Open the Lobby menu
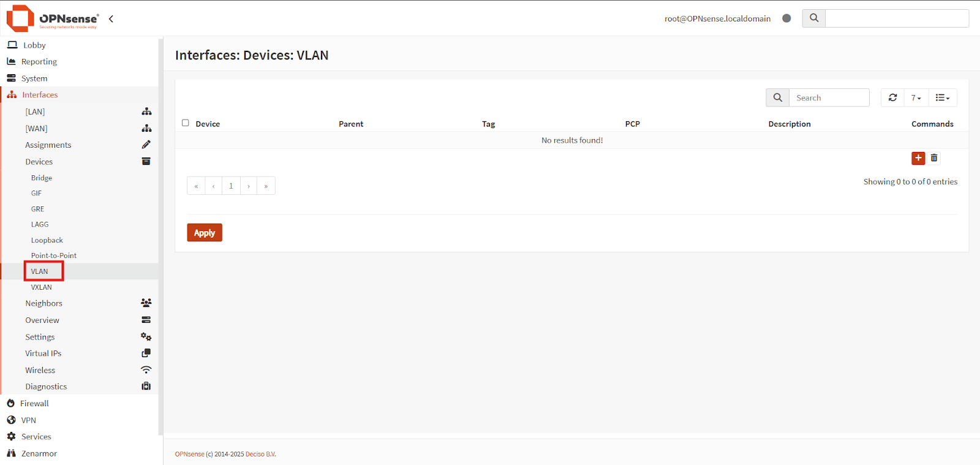Image resolution: width=980 pixels, height=465 pixels. (x=34, y=45)
